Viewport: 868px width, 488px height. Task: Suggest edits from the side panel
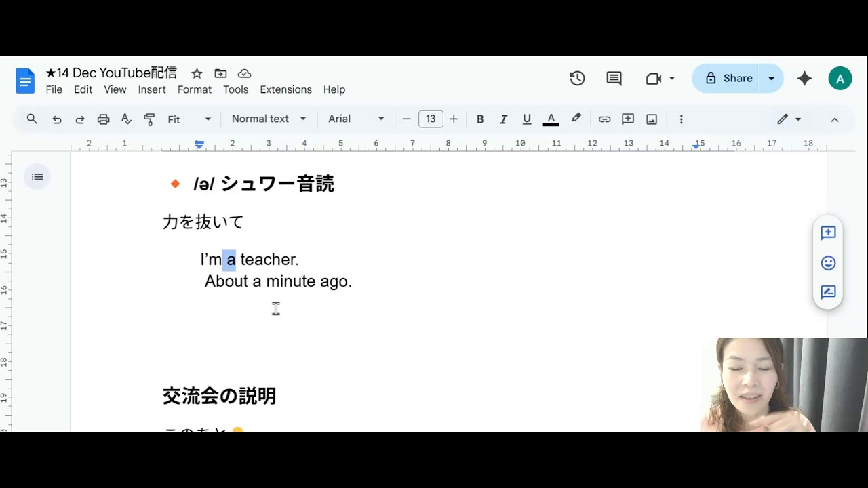pyautogui.click(x=828, y=292)
